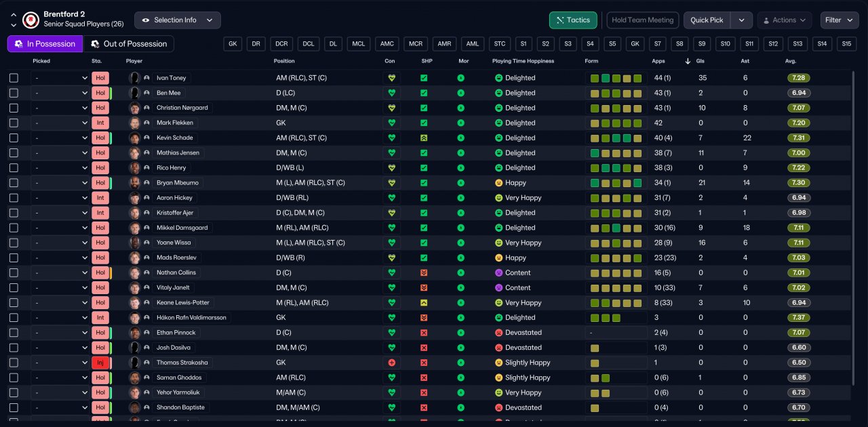
Task: Click Nathan Collins' content face icon
Action: click(498, 272)
